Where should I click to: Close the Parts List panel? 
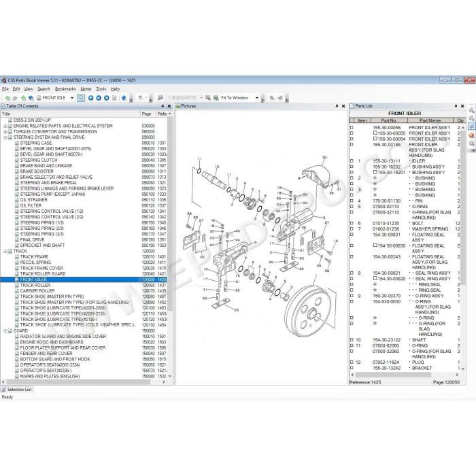(462, 106)
